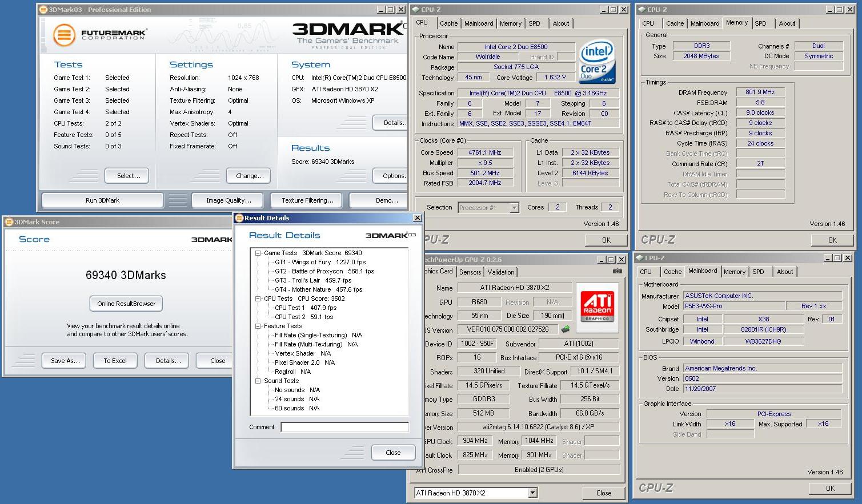Image resolution: width=862 pixels, height=504 pixels.
Task: Collapse the CPU Tests tree node
Action: click(x=258, y=299)
